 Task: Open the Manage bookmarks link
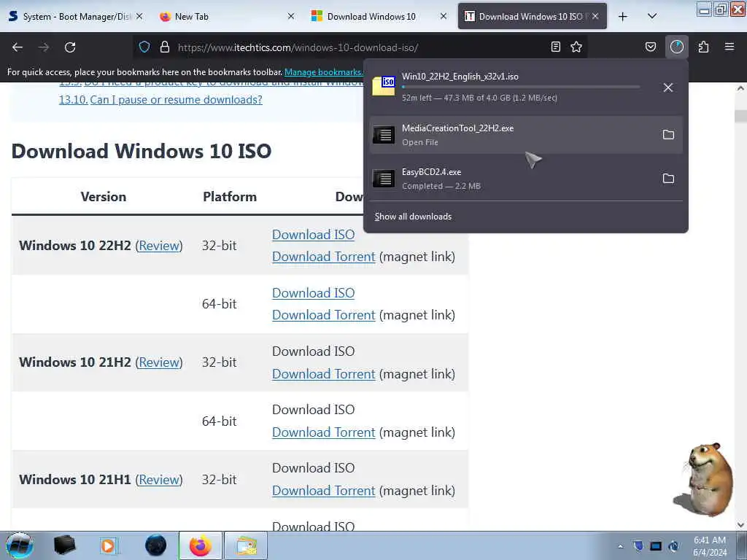coord(323,72)
